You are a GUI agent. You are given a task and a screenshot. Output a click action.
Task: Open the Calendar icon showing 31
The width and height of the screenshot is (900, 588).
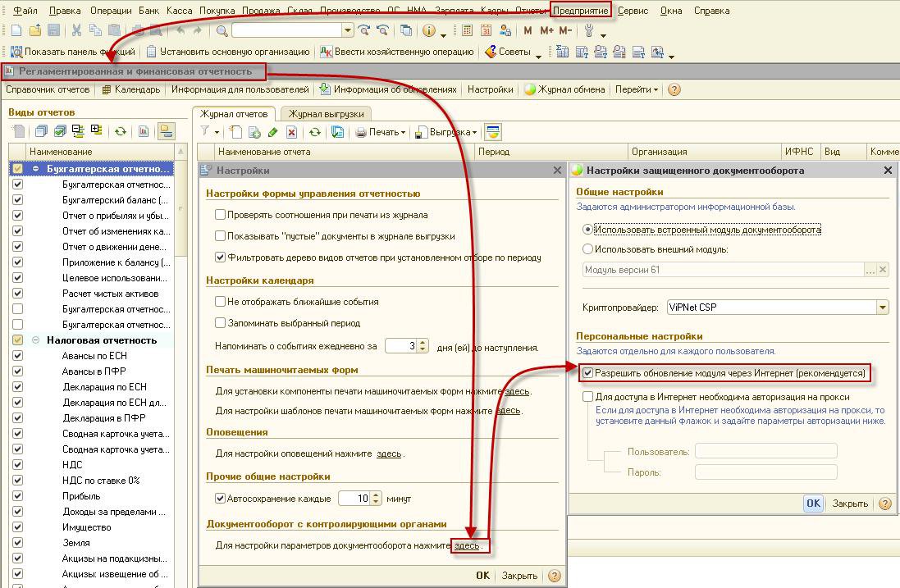tap(487, 30)
